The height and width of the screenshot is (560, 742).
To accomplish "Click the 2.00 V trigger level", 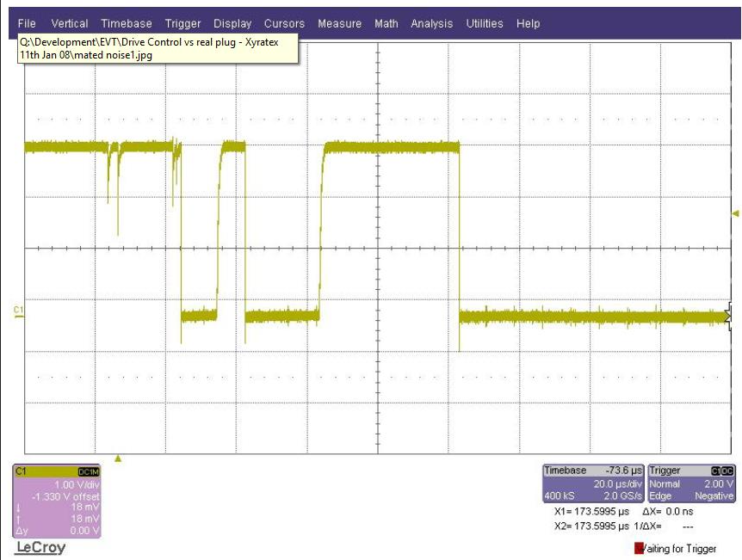I will (x=719, y=483).
